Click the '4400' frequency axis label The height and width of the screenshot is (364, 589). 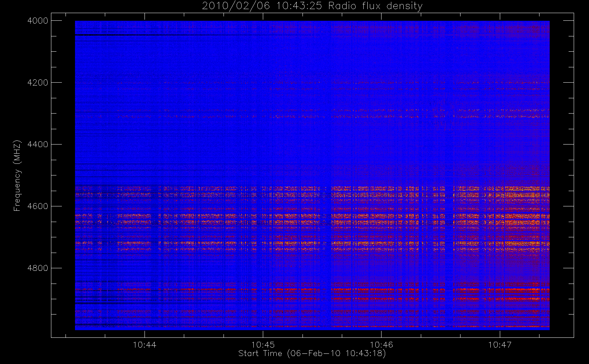38,145
